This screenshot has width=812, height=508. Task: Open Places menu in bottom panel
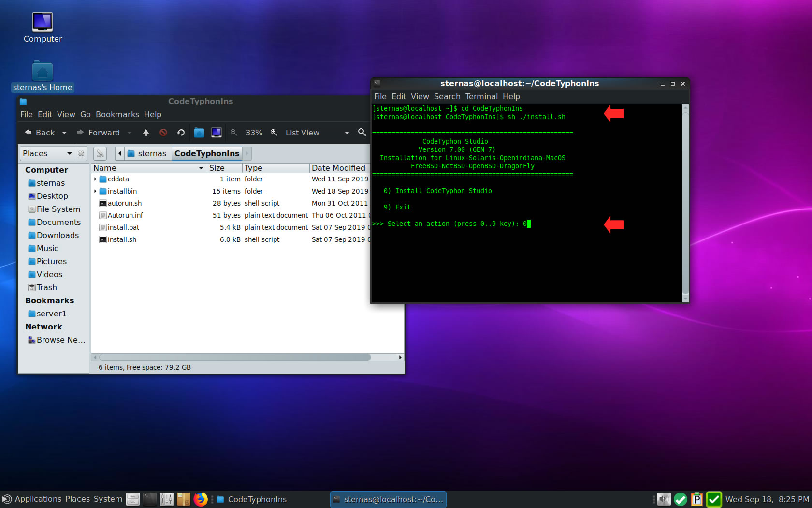click(77, 499)
